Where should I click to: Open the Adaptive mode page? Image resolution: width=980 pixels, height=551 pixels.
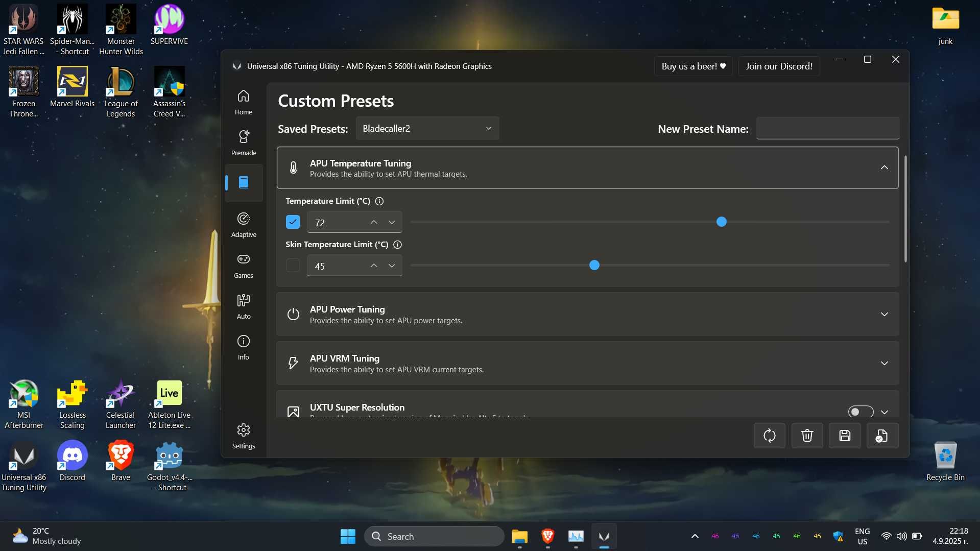(244, 225)
